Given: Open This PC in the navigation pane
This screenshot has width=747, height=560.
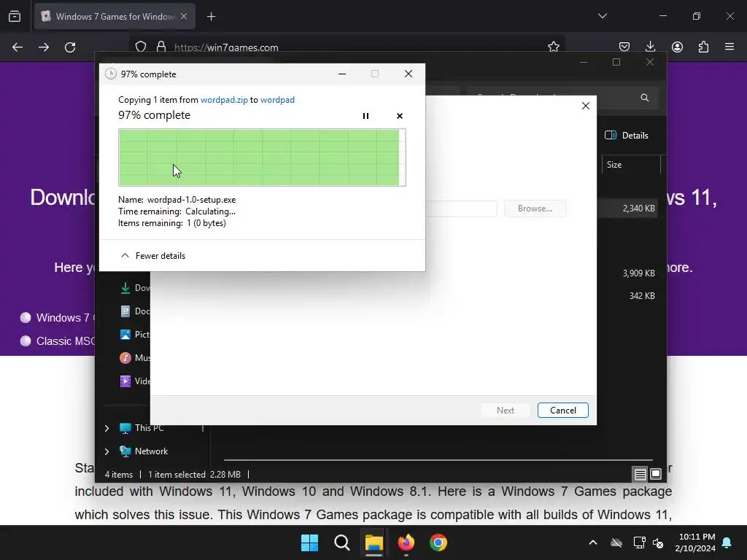Looking at the screenshot, I should coord(142,428).
